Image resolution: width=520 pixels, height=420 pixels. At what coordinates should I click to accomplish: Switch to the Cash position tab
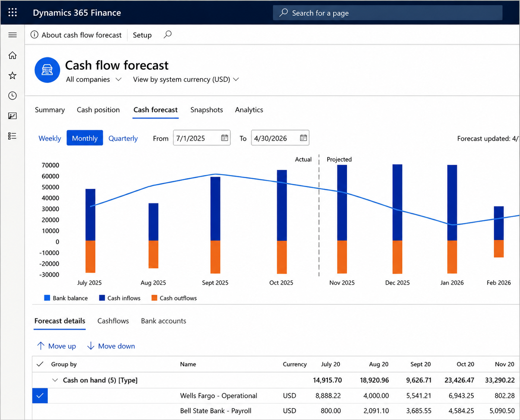pos(98,110)
